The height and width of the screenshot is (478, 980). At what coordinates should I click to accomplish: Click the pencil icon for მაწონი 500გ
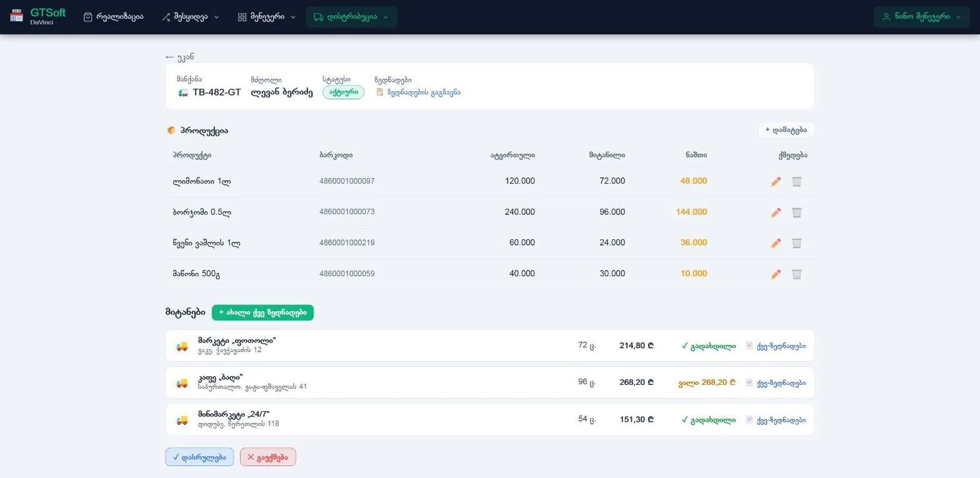[x=776, y=274]
